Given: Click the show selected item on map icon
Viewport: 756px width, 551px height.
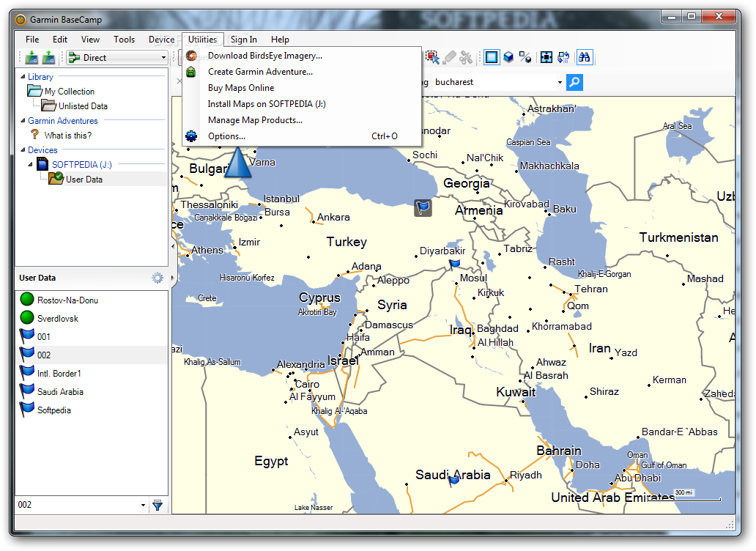Looking at the screenshot, I should point(546,57).
